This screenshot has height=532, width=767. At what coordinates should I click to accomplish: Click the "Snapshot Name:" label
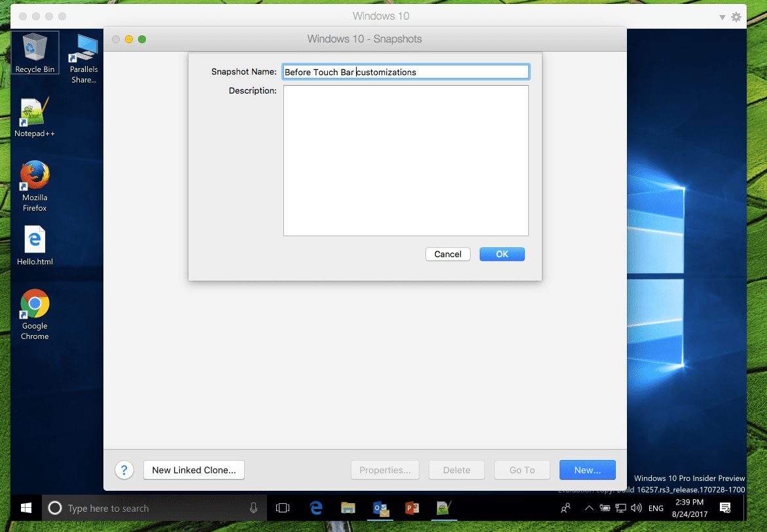tap(243, 72)
